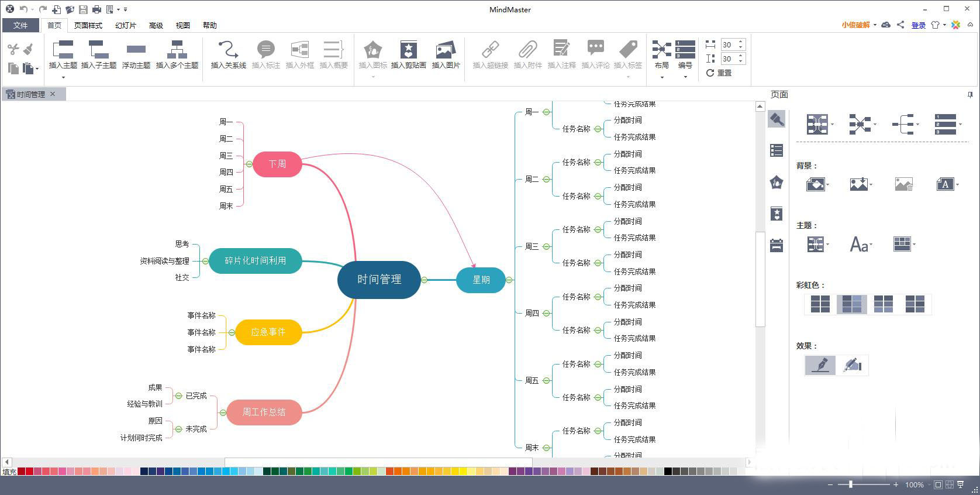This screenshot has width=980, height=495.
Task: Click the zoom slider handle
Action: pyautogui.click(x=850, y=484)
